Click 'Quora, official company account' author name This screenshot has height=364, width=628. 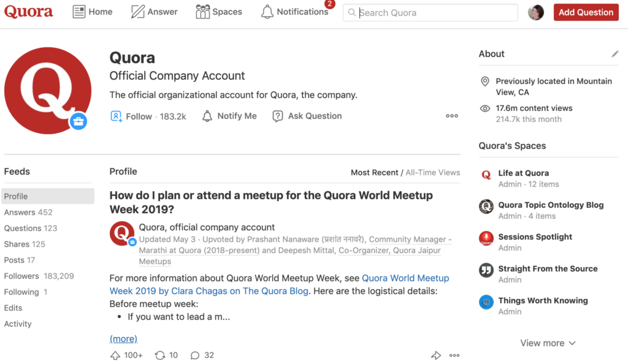(207, 227)
